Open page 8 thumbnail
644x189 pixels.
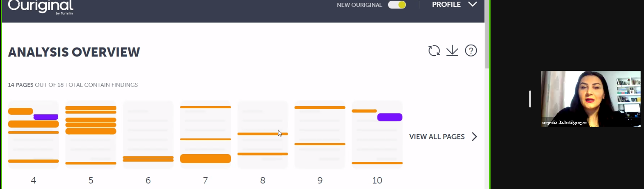[263, 134]
